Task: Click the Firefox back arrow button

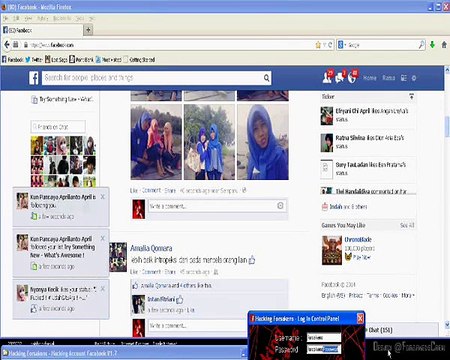Action: pyautogui.click(x=7, y=45)
